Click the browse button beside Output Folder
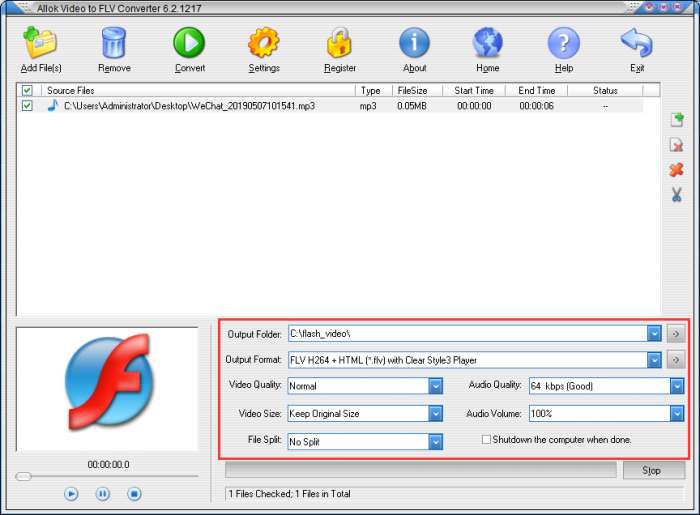700x515 pixels. click(x=676, y=334)
